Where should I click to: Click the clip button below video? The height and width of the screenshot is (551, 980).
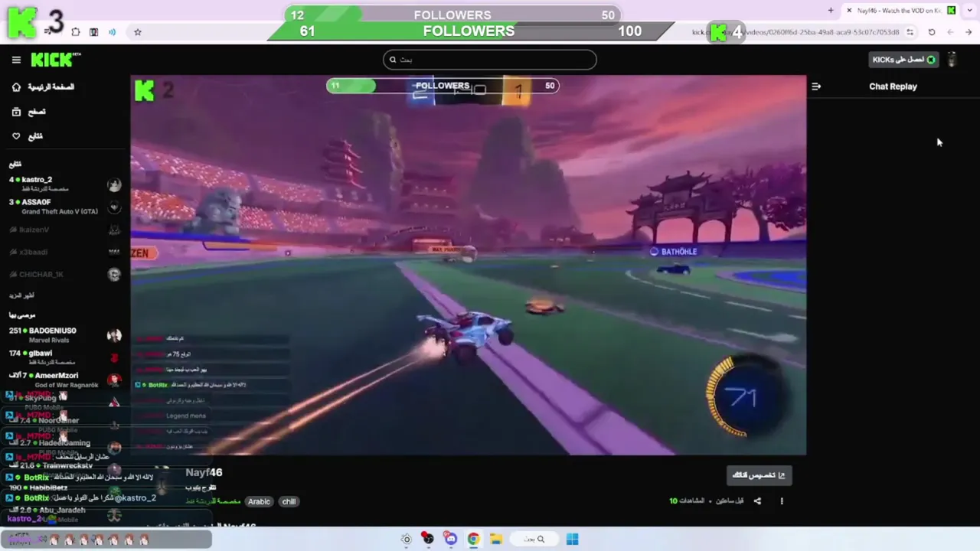click(759, 475)
